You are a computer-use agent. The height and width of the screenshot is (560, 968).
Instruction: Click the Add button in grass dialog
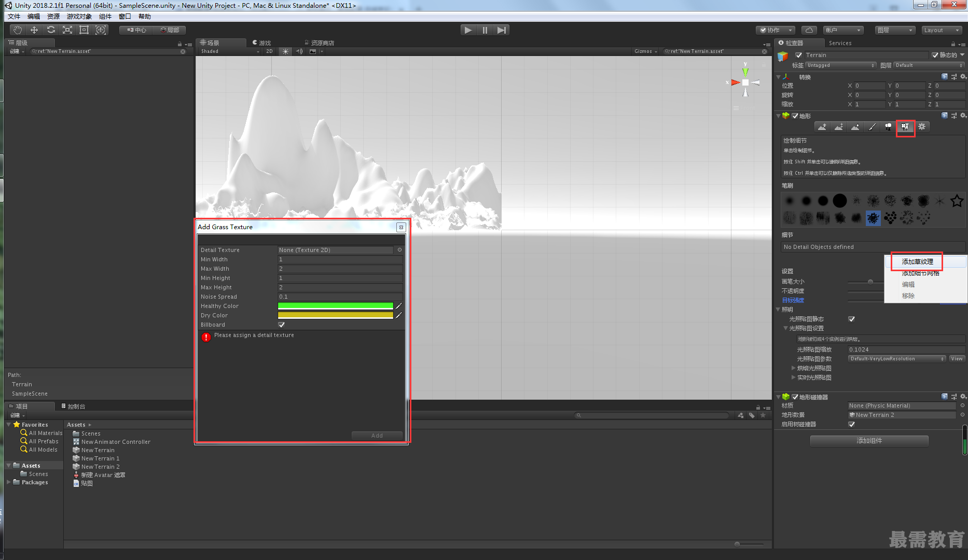(x=377, y=436)
